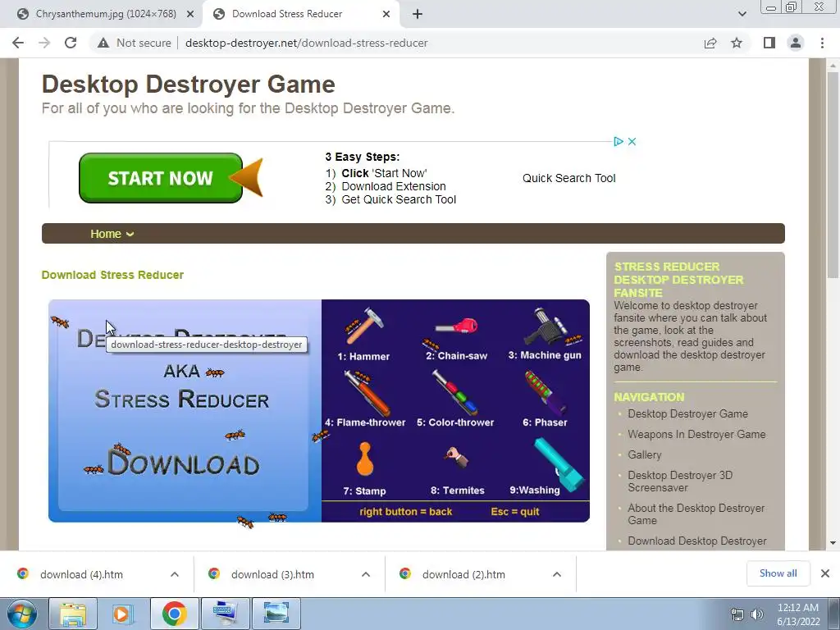Screen dimensions: 840x630
Task: Open the Home navigation menu
Action: click(x=112, y=234)
